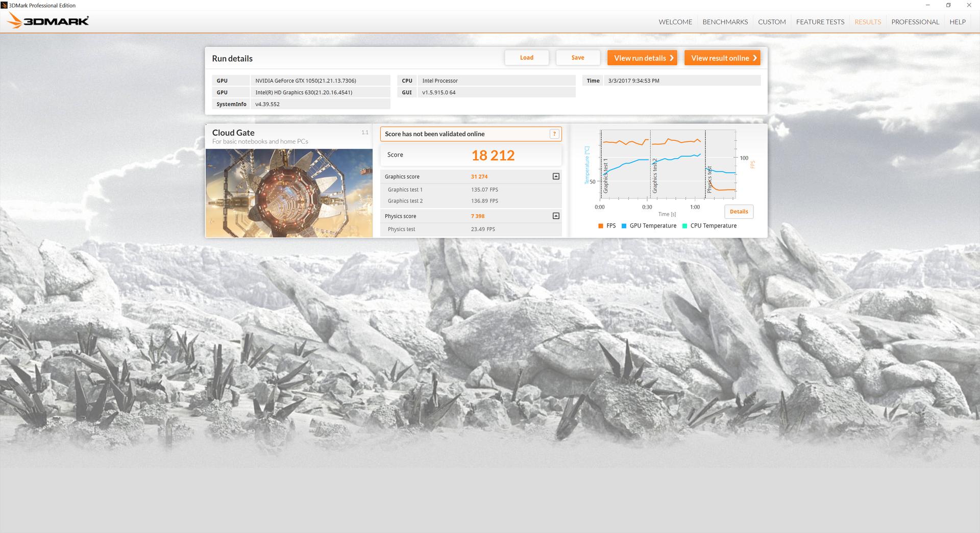Click View result online button
The image size is (980, 533).
point(722,58)
